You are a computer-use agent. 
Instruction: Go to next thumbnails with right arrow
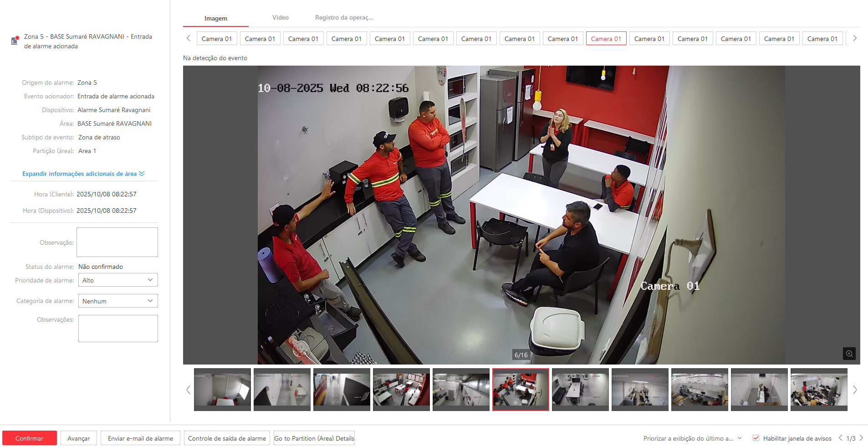coord(855,390)
